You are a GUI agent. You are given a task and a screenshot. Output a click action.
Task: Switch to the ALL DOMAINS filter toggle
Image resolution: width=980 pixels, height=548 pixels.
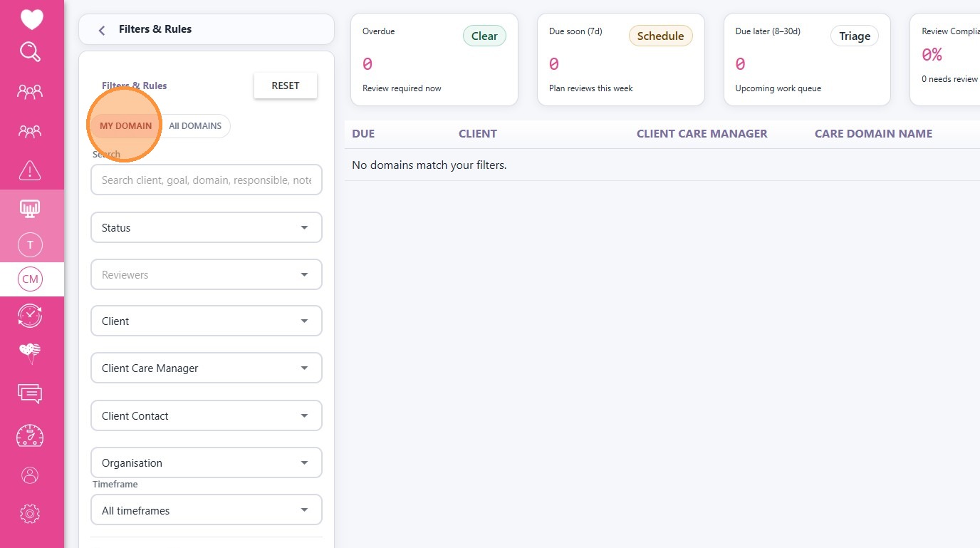[195, 126]
